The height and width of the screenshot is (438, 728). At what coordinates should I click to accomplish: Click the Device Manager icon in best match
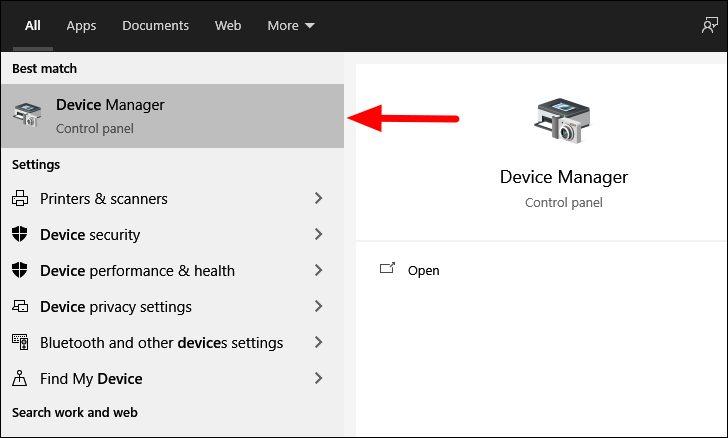point(27,115)
